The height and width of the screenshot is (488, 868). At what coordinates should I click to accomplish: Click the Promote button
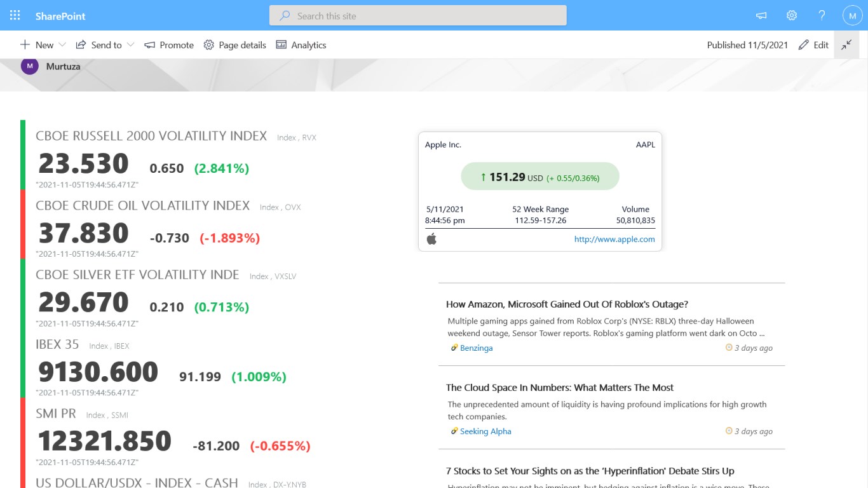click(169, 45)
